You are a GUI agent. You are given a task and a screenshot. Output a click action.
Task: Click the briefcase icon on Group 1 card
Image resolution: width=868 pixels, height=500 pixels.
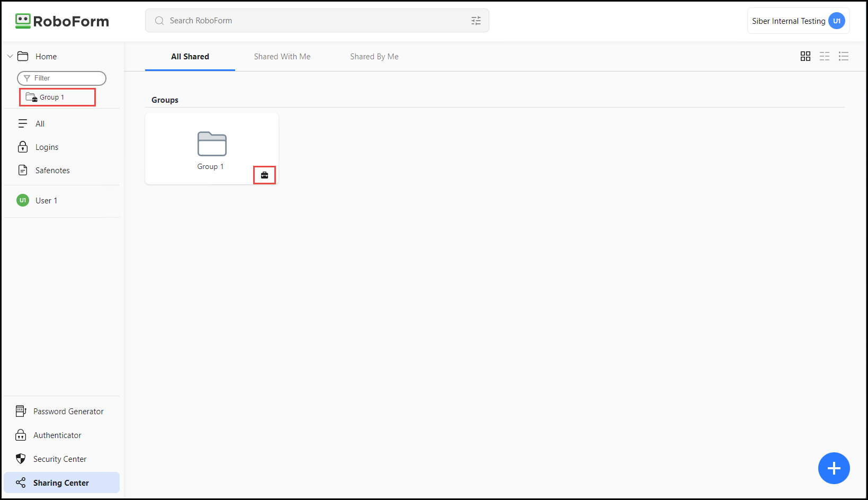[x=264, y=175]
